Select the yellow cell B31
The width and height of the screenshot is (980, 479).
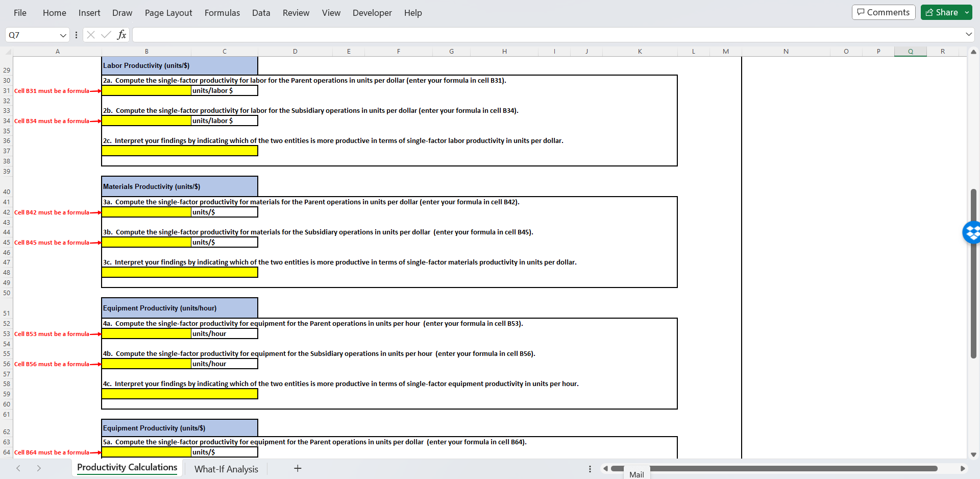pos(145,90)
